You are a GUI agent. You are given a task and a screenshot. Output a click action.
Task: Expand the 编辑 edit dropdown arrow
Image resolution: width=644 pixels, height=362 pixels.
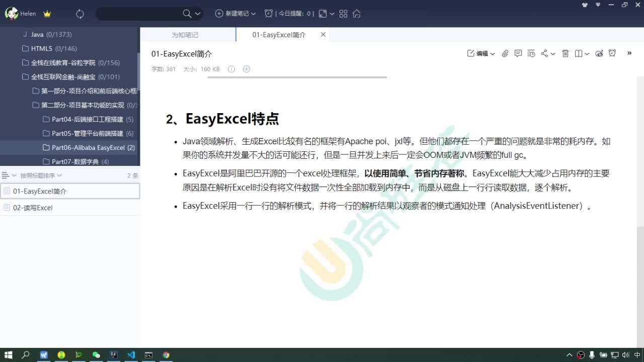point(493,54)
